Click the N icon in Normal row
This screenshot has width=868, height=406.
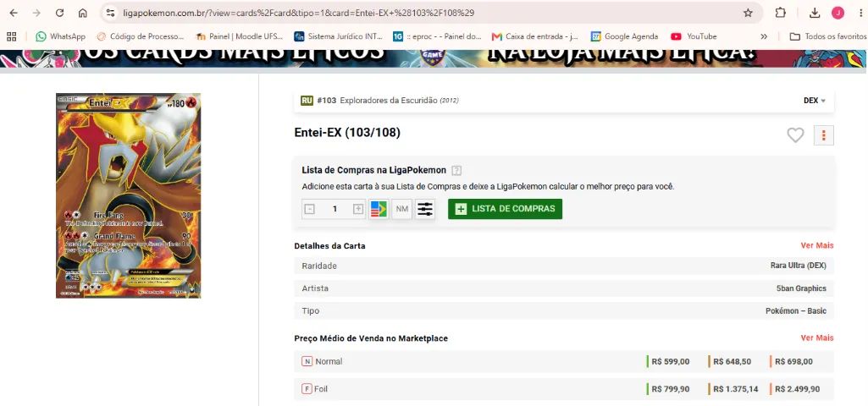307,361
